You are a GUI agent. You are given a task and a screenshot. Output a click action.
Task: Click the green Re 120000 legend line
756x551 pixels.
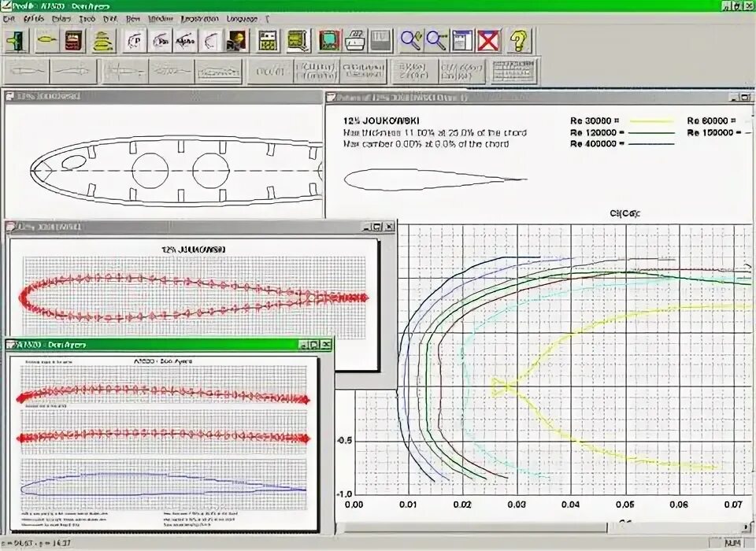tap(651, 132)
